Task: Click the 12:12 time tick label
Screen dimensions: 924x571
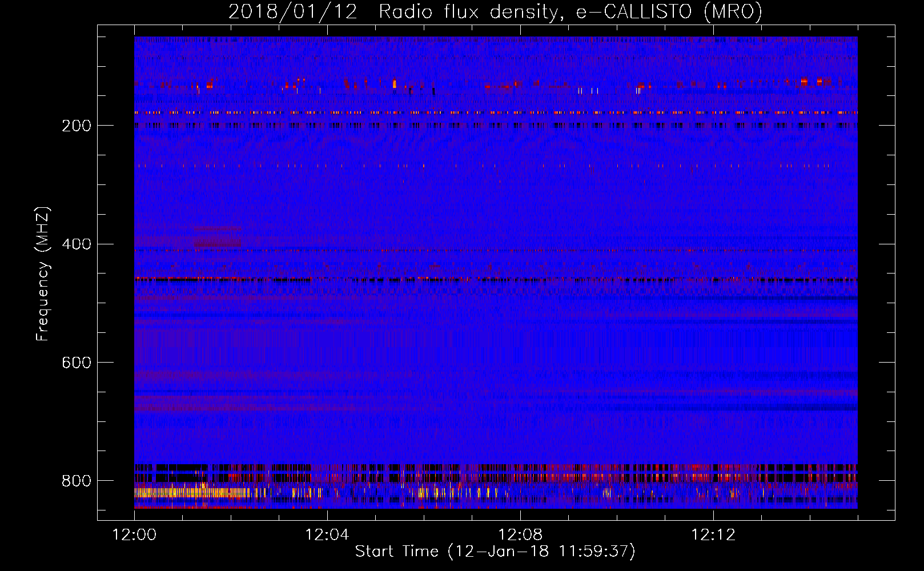Action: tap(713, 535)
